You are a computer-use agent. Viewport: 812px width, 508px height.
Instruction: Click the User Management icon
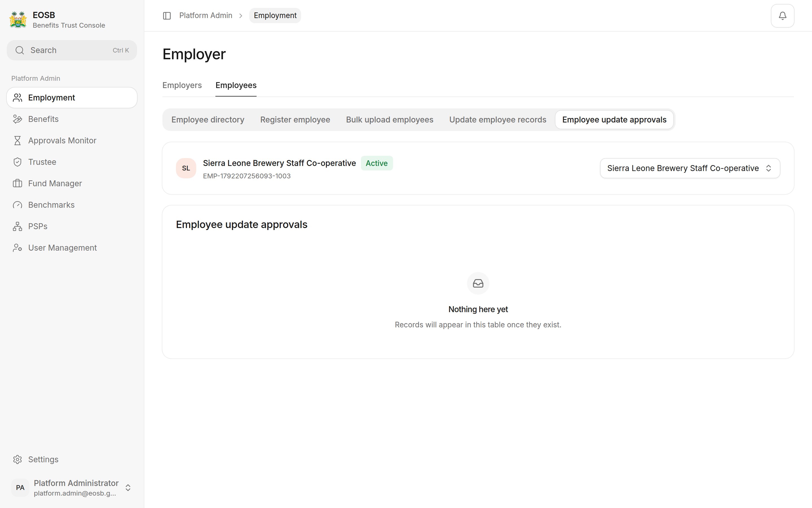tap(17, 248)
